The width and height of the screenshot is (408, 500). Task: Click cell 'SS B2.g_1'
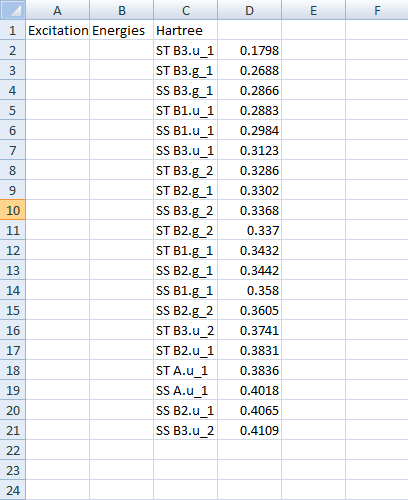(x=185, y=270)
